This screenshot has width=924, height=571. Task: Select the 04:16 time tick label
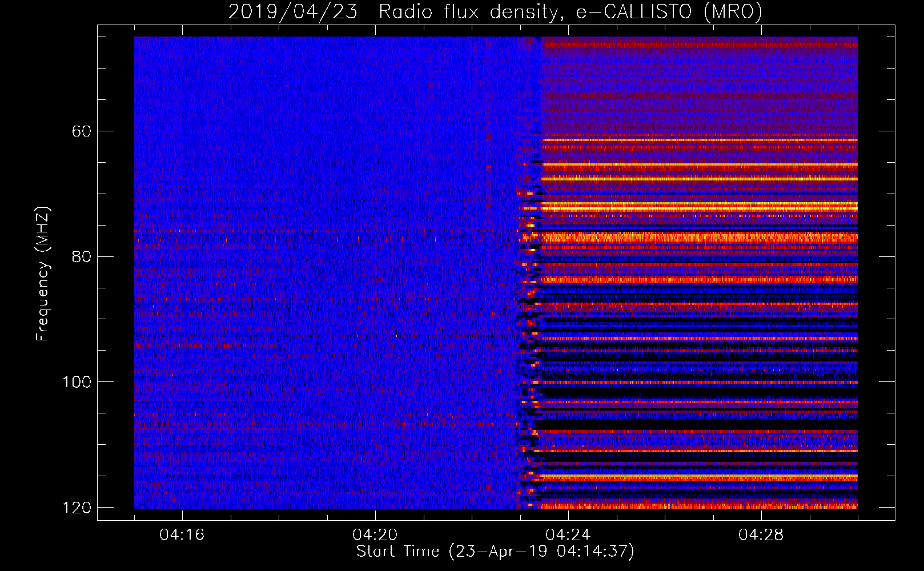tap(182, 534)
